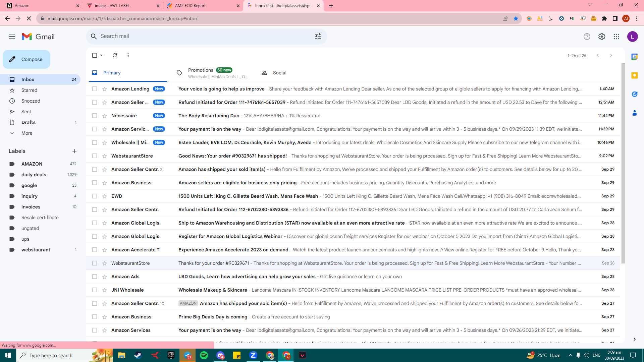Image resolution: width=644 pixels, height=362 pixels.
Task: Click the inbox vertical scrollbar
Action: (623, 163)
